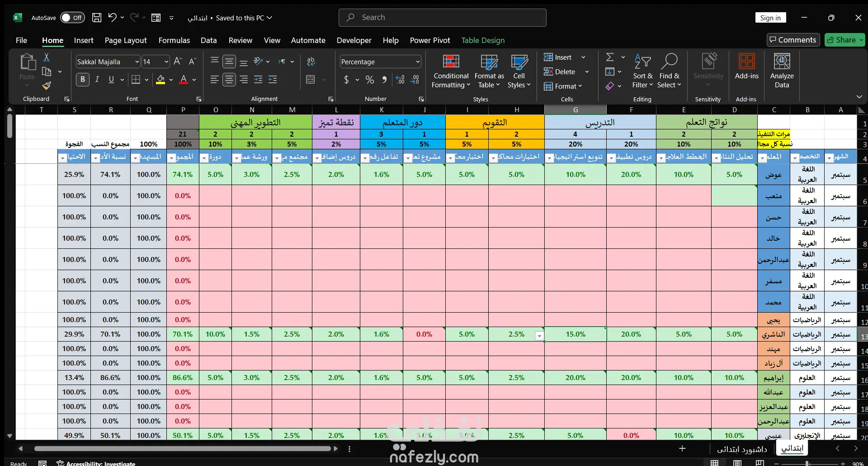Screen dimensions: 868x466
Task: Select column G header
Action: pyautogui.click(x=576, y=109)
